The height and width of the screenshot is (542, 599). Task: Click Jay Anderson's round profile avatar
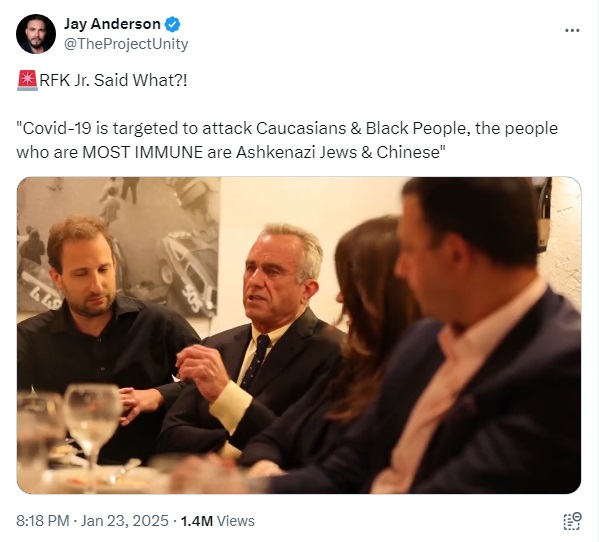(x=36, y=34)
